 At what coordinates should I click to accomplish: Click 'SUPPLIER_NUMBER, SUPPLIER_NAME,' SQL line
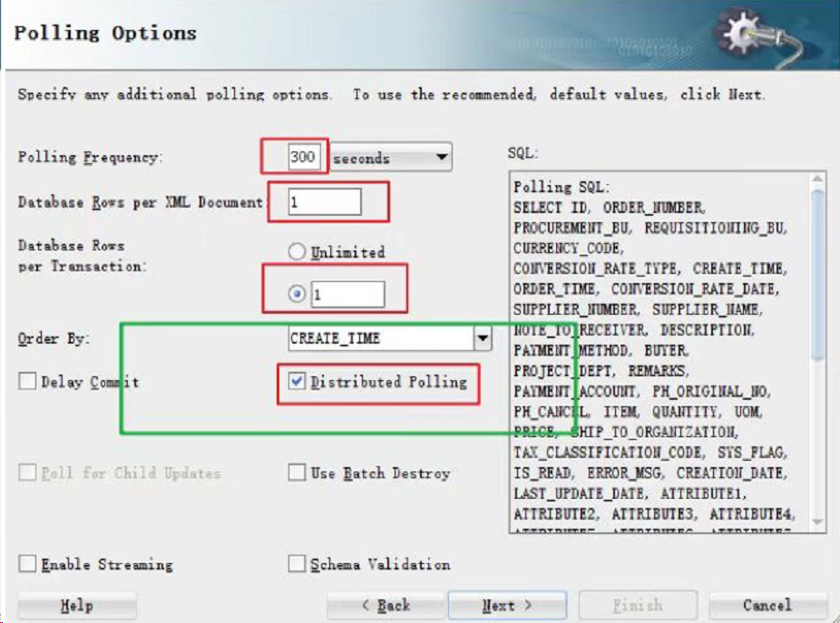point(638,309)
